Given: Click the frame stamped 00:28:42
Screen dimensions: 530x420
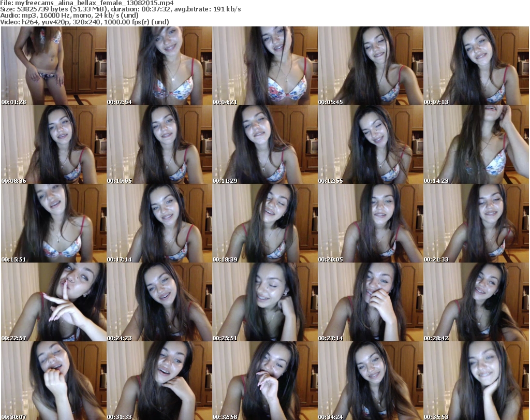Looking at the screenshot, I should click(476, 302).
